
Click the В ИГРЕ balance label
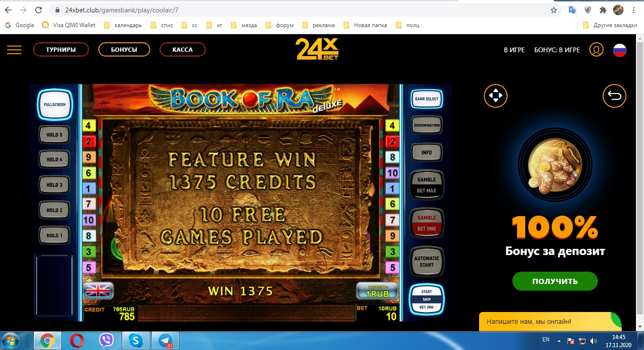coord(514,50)
